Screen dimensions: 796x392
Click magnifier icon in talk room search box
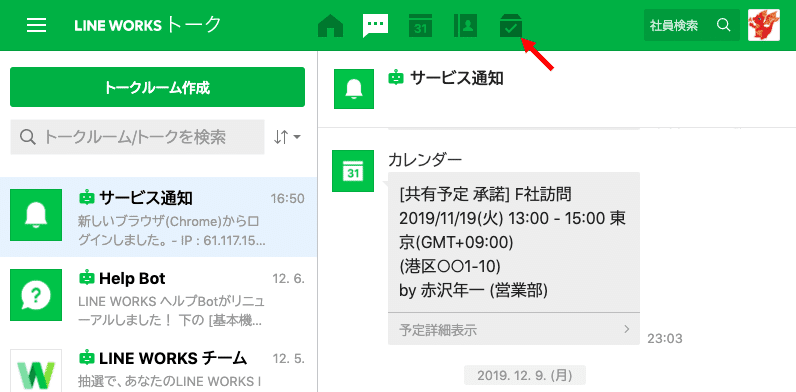pos(28,137)
